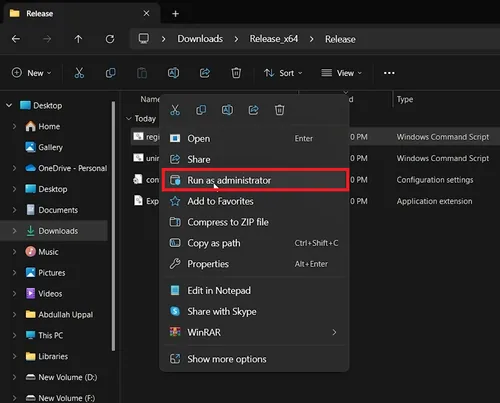Click the chevron after Release_x64 in the address bar
500x403 pixels.
click(311, 39)
